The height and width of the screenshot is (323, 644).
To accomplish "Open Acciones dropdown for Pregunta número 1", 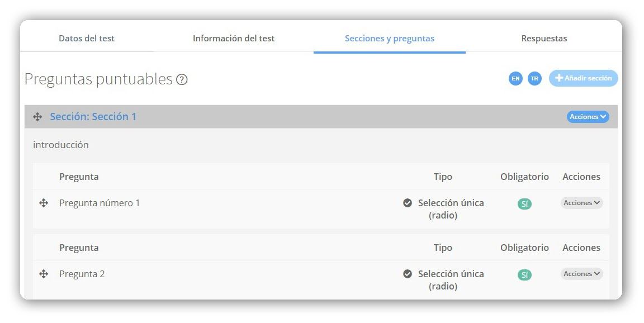I will click(x=581, y=203).
